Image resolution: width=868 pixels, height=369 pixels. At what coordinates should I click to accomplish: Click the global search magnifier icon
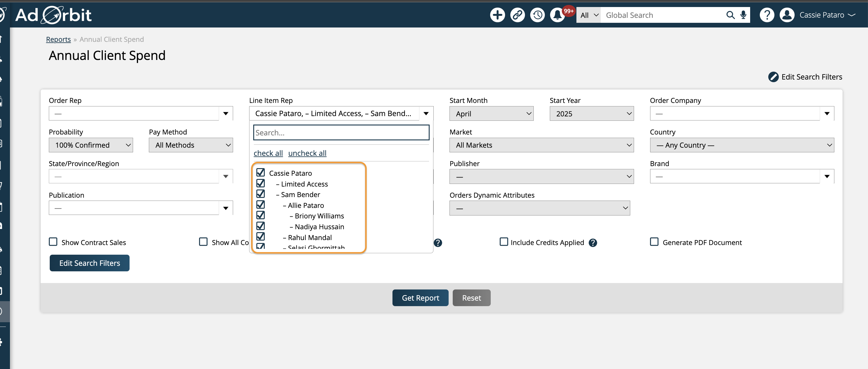pos(730,15)
